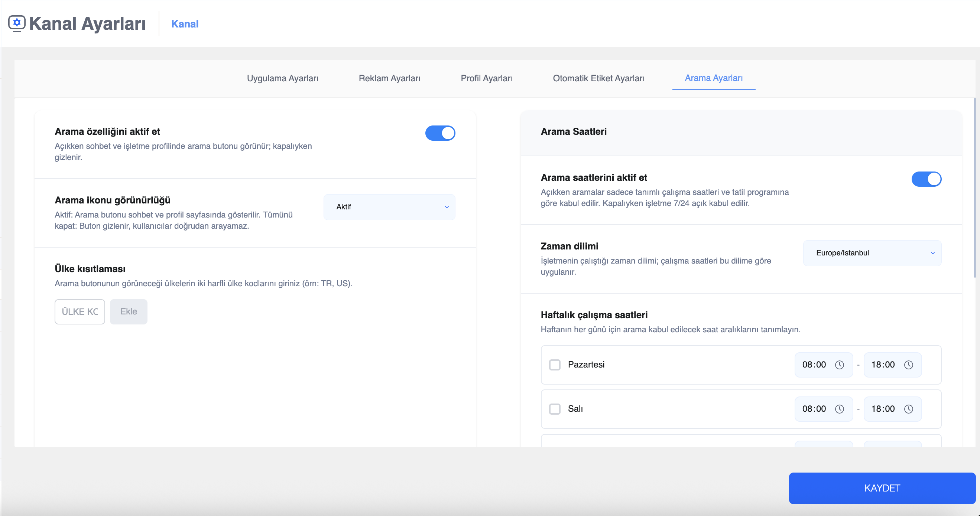Image resolution: width=980 pixels, height=516 pixels.
Task: Check the Pazartesi checkbox
Action: pos(555,365)
